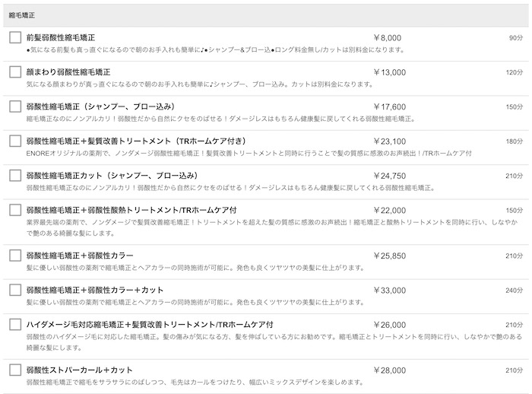The image size is (532, 394).
Task: Check the 弱酸性縮毛矯正カット（シャンプー、ブロー込み） box
Action: (x=15, y=175)
